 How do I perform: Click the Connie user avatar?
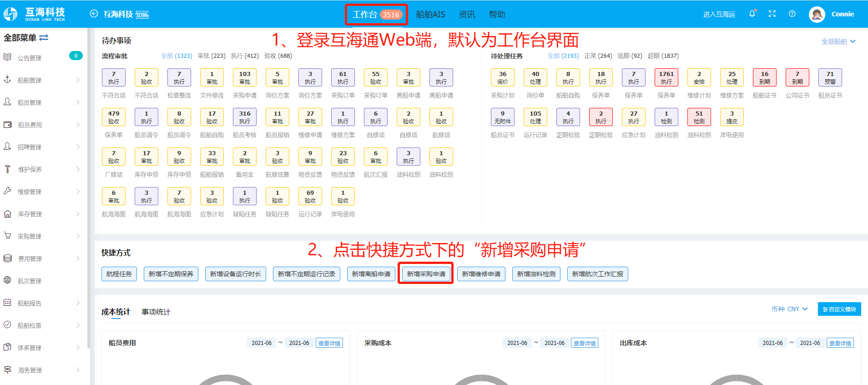click(817, 14)
